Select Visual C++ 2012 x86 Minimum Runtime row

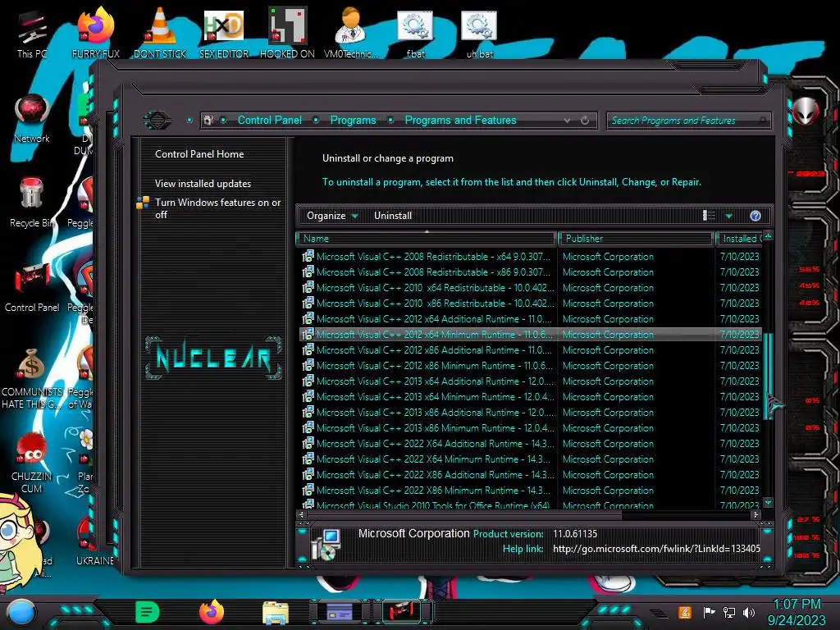pyautogui.click(x=531, y=365)
